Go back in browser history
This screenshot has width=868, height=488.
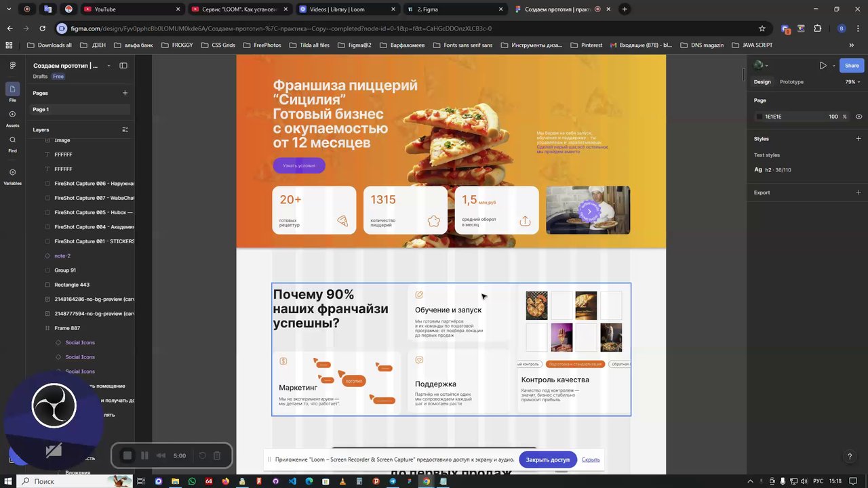pyautogui.click(x=9, y=28)
